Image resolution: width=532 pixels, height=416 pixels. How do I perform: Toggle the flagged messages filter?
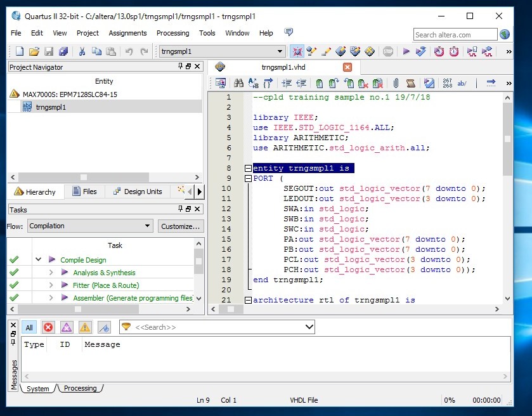[104, 327]
